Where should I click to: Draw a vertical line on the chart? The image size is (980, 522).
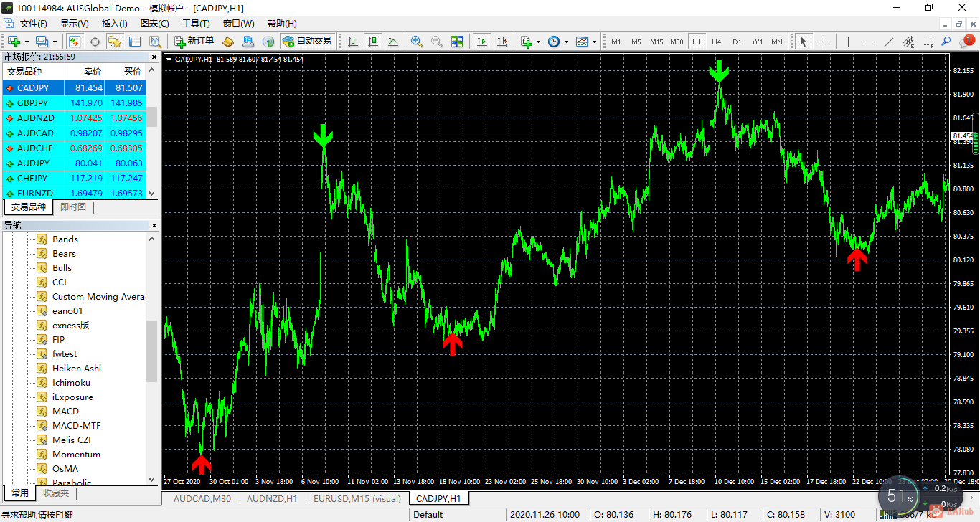847,42
